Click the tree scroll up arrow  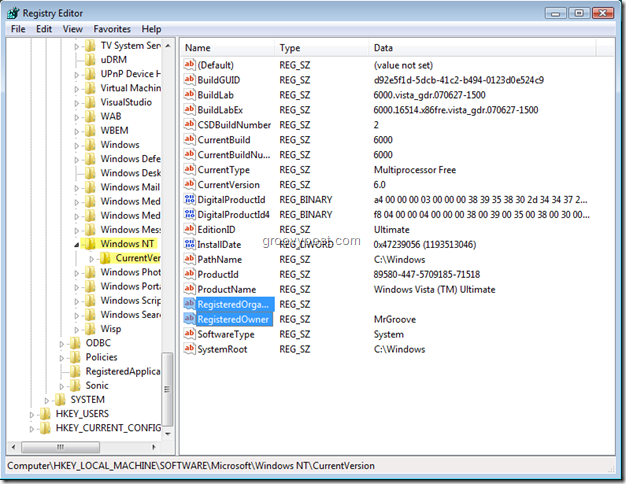pyautogui.click(x=168, y=46)
